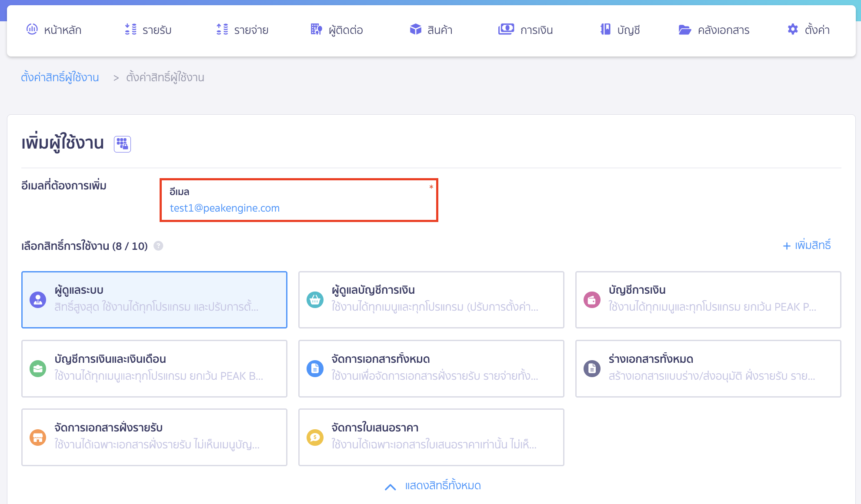
Task: Select the ร่างเอกสารทั้งหมด permission card
Action: coord(708,368)
